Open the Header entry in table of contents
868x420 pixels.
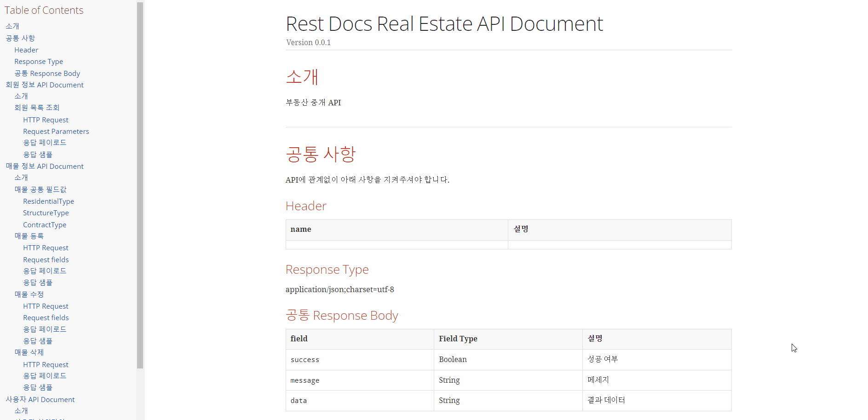coord(26,50)
